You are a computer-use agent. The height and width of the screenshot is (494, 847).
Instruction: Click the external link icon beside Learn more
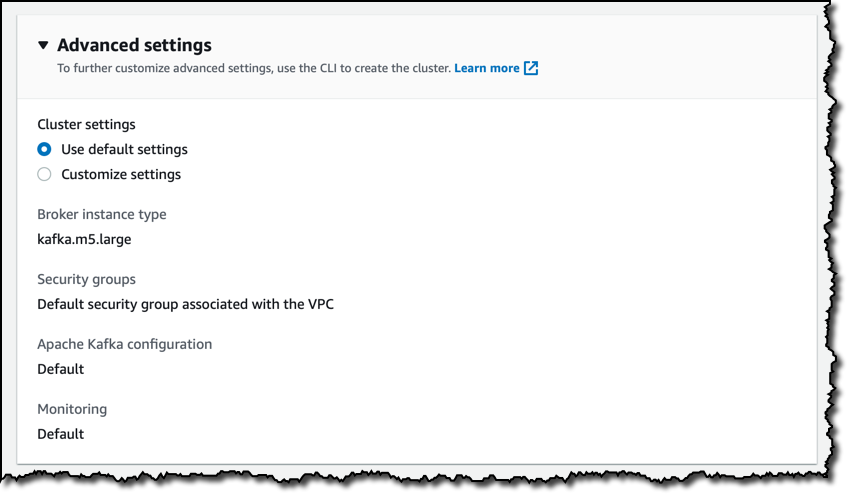point(531,68)
